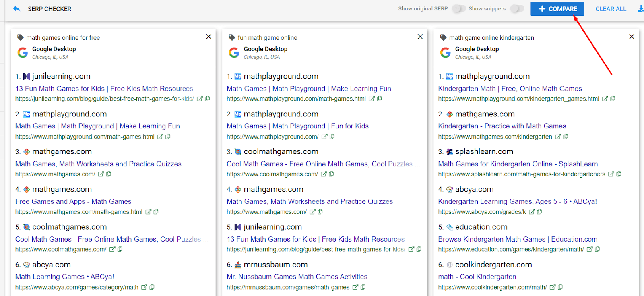Open 'Math Learning Games • ABCya!' link
This screenshot has height=296, width=644.
(x=65, y=277)
